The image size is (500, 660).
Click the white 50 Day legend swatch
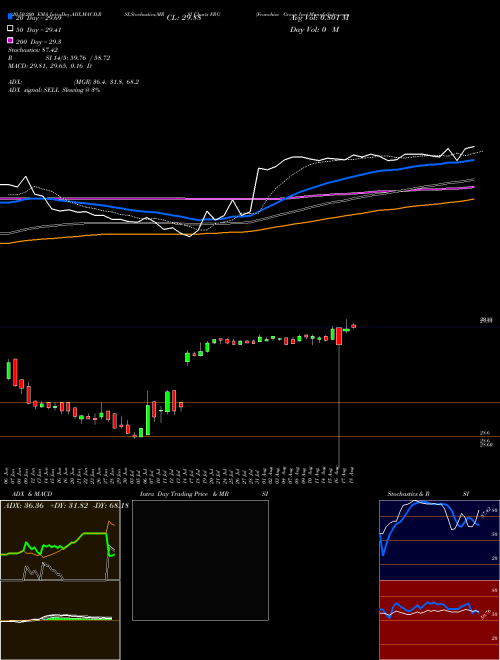(10, 29)
